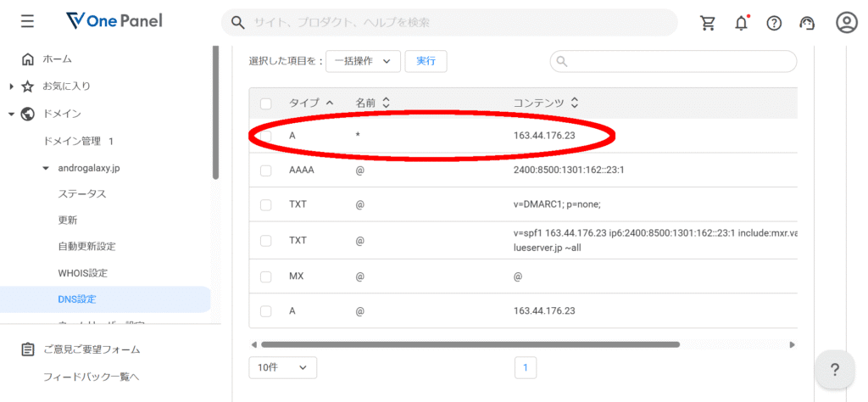The width and height of the screenshot is (868, 402).
Task: Go to page 1 pagination button
Action: point(526,367)
